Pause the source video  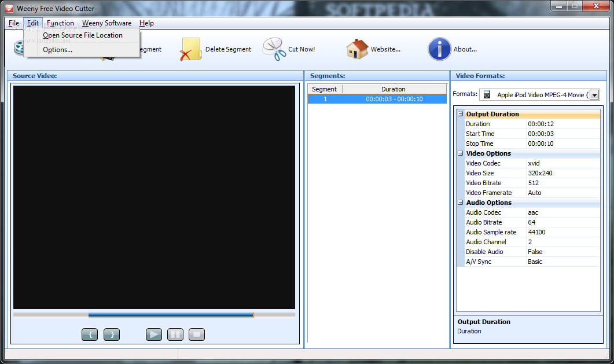point(175,334)
